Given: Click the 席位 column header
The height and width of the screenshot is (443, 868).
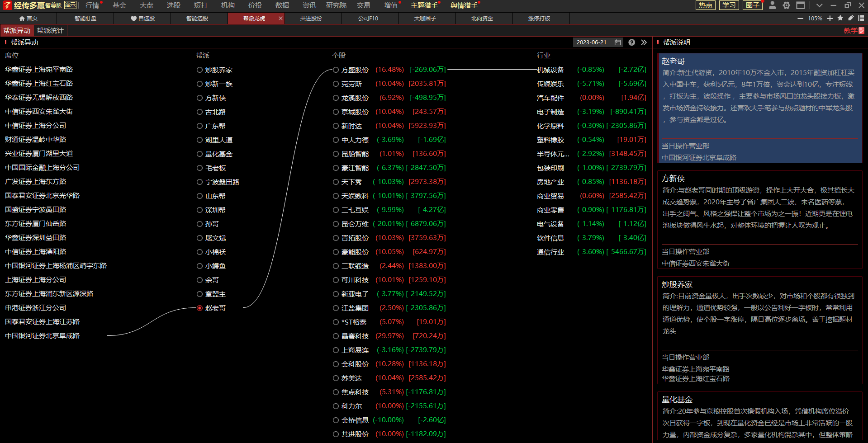Looking at the screenshot, I should click(x=12, y=56).
